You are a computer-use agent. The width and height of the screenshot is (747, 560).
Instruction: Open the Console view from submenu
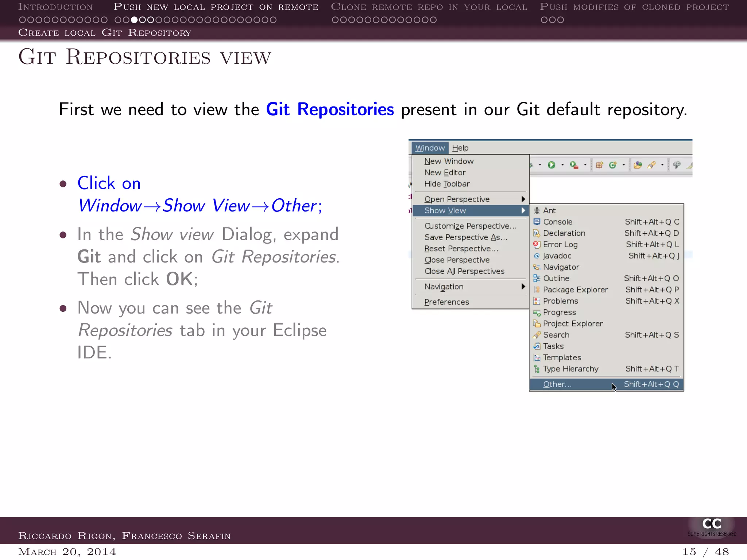(x=606, y=222)
